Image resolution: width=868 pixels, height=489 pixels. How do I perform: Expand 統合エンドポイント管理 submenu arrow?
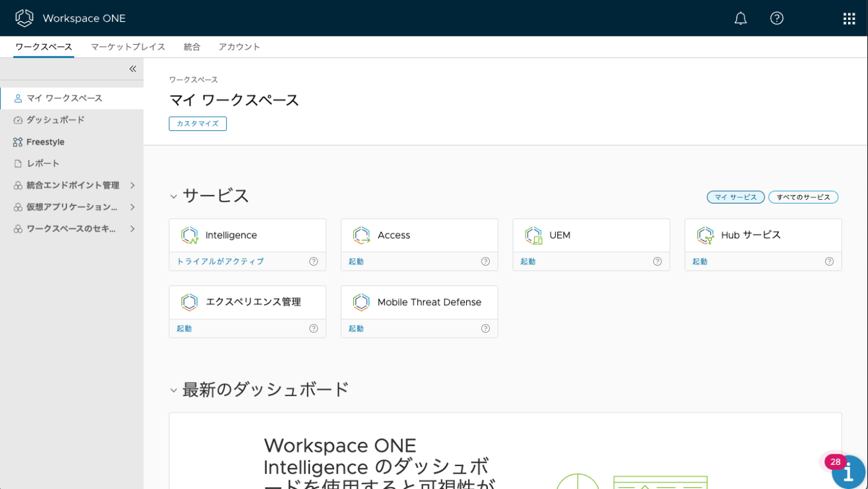[132, 185]
